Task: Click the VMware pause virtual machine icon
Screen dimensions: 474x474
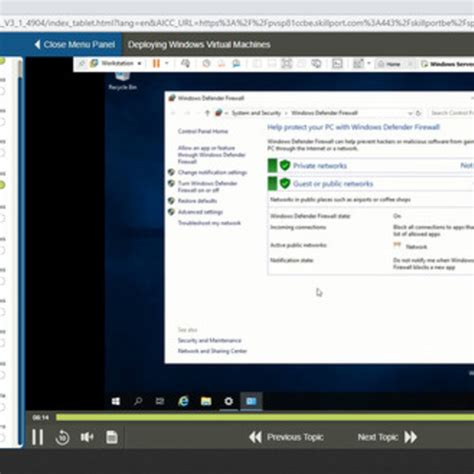Action: pyautogui.click(x=156, y=63)
